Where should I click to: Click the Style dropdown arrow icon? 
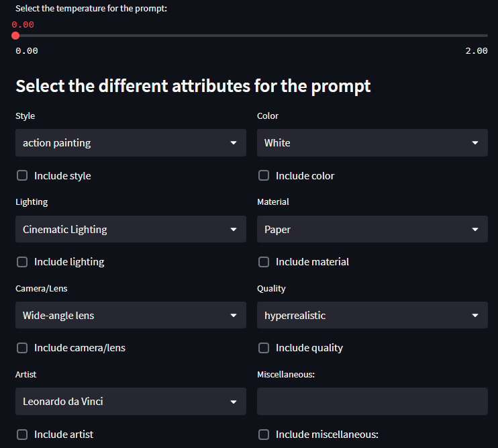point(234,143)
